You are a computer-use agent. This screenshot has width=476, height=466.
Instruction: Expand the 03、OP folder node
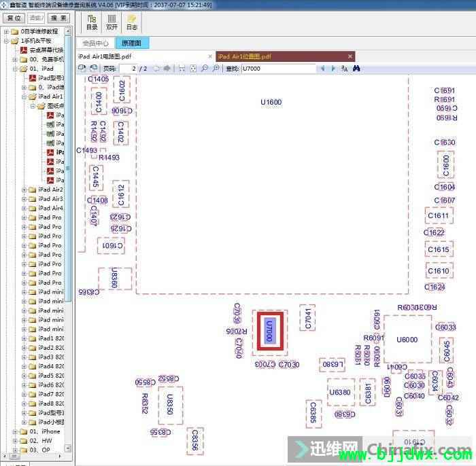tap(14, 450)
